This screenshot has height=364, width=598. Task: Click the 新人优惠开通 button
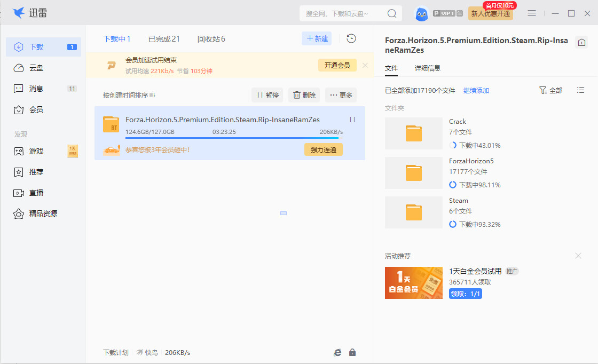[x=491, y=14]
